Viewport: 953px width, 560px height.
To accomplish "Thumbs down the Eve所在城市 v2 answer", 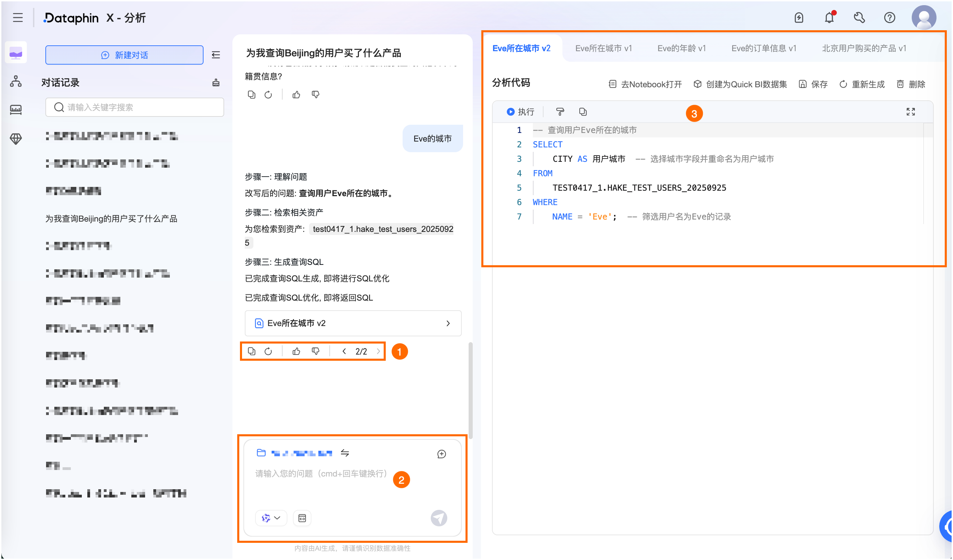I will pyautogui.click(x=315, y=351).
